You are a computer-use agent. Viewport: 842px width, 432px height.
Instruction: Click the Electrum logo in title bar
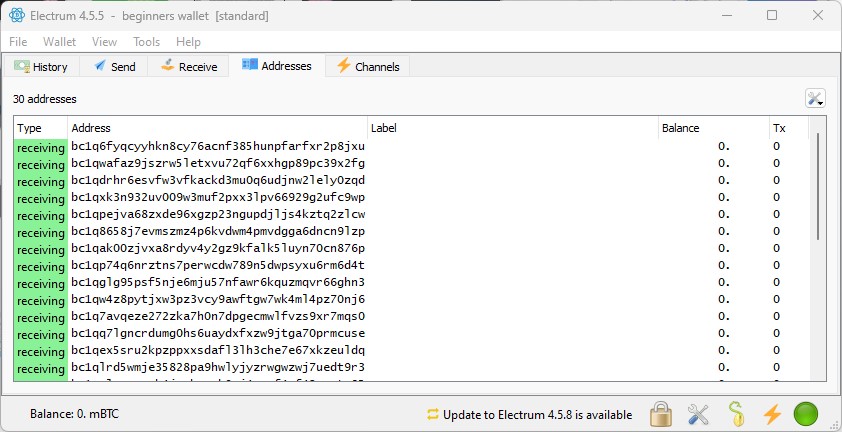[x=16, y=16]
